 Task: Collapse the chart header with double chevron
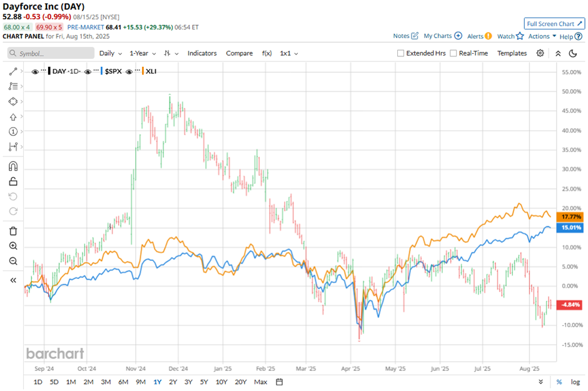click(x=558, y=54)
